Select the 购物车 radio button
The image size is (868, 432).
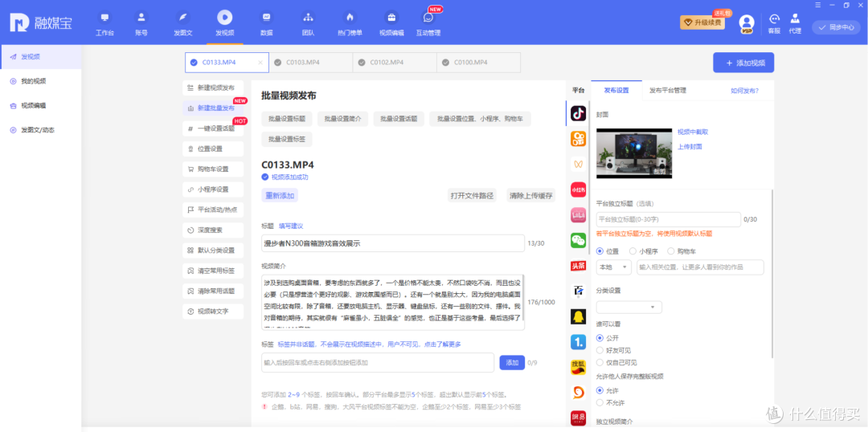(671, 251)
